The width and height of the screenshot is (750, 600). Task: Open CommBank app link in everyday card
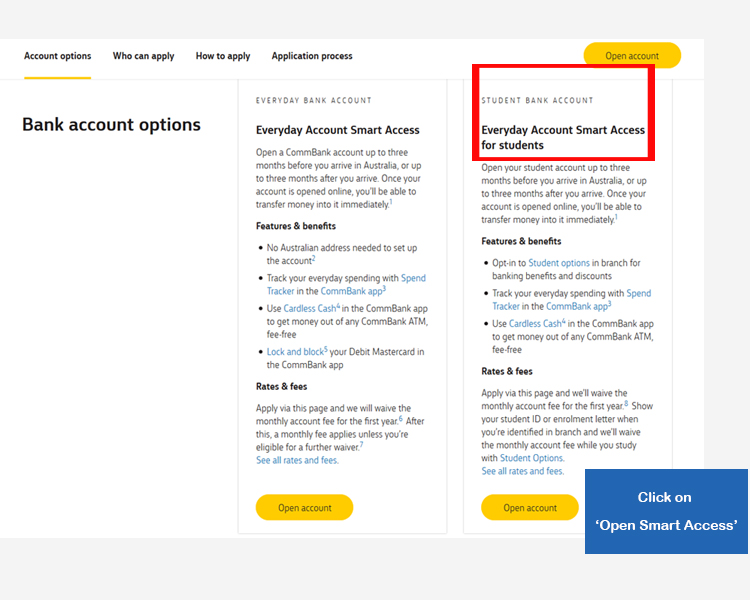(352, 291)
